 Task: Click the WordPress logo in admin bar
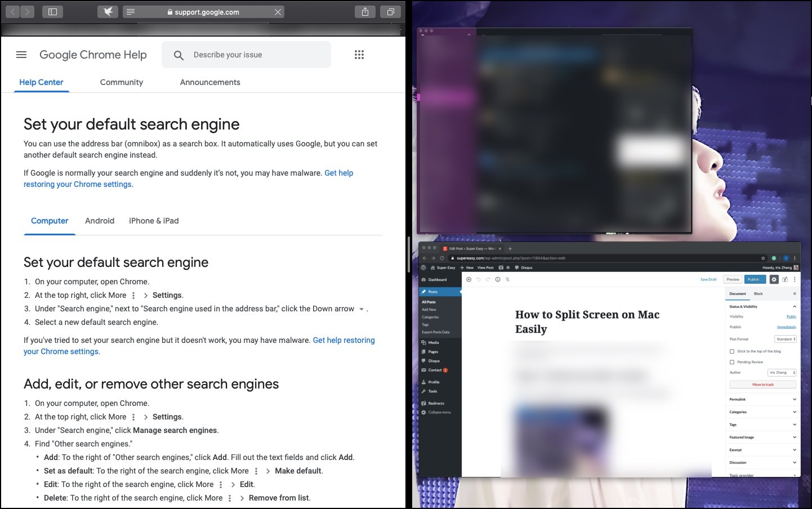(x=423, y=267)
